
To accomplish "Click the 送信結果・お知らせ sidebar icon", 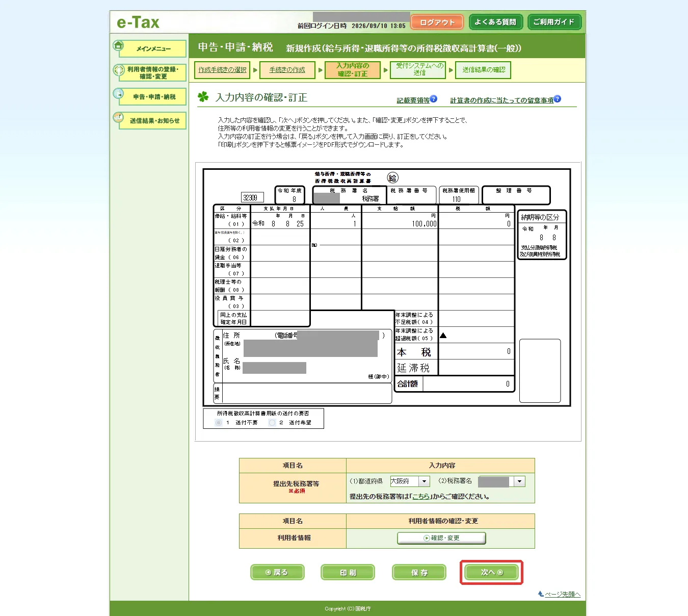I will click(119, 118).
